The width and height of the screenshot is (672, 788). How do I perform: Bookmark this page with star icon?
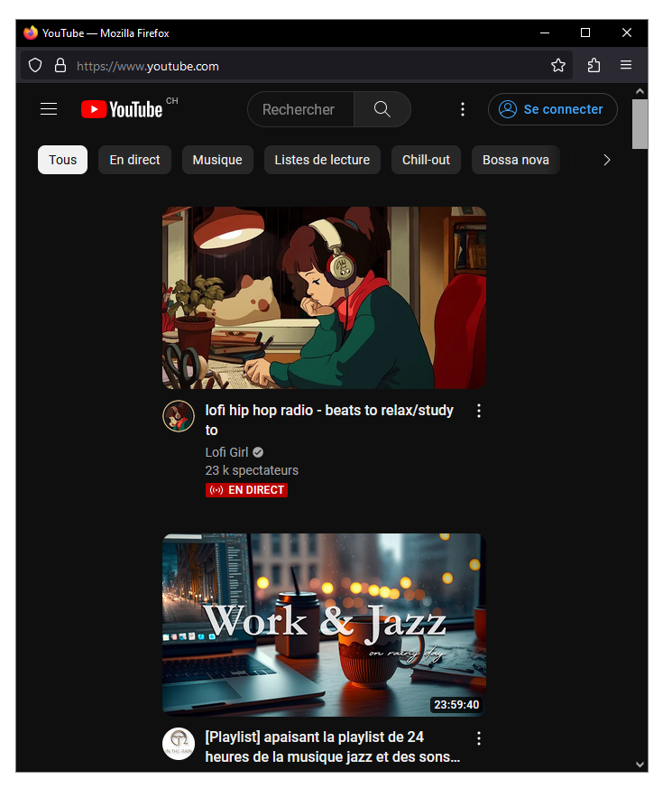coord(558,66)
